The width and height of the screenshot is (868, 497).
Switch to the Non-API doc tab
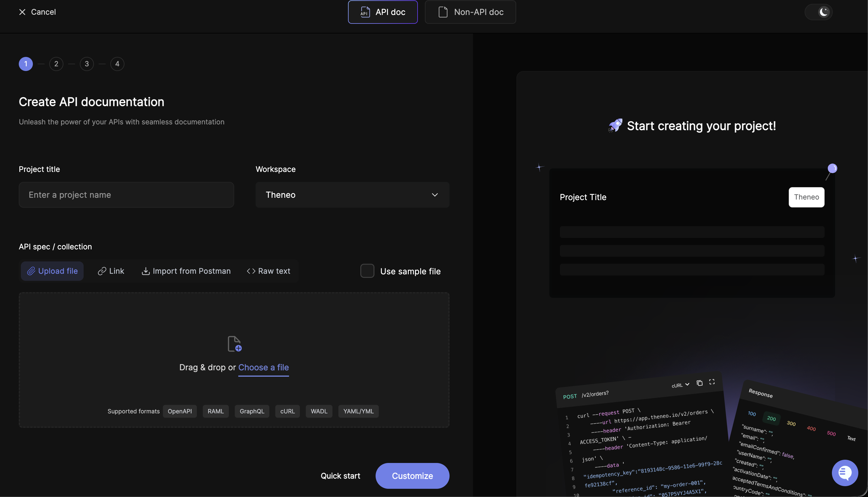click(470, 12)
